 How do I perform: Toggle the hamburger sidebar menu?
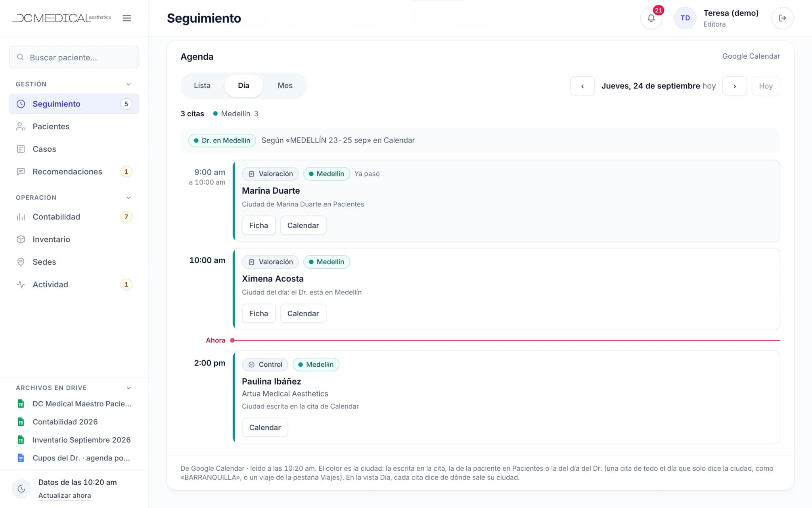click(127, 18)
